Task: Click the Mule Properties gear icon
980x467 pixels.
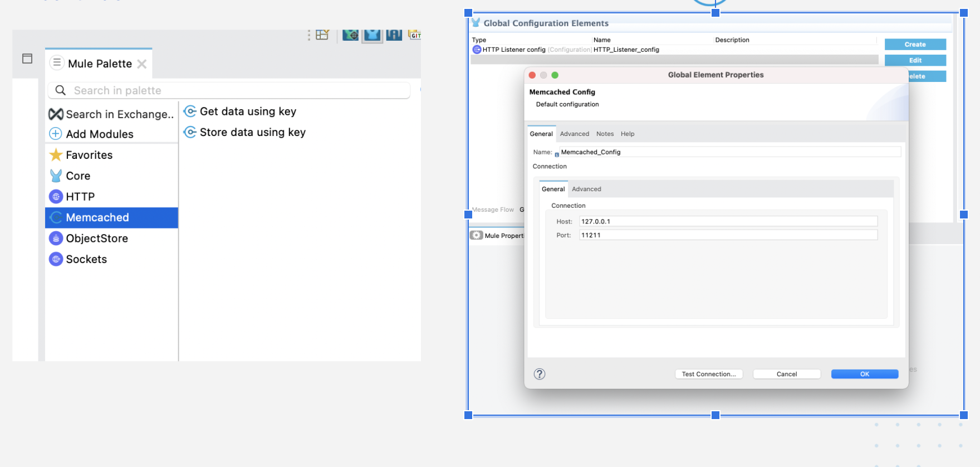Action: (x=476, y=235)
